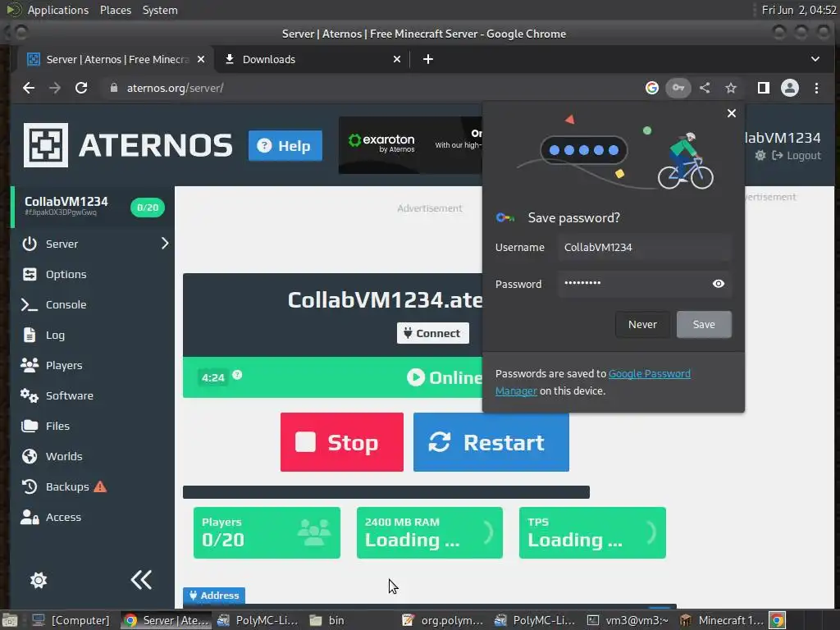Stop the server
Viewport: 840px width, 630px height.
342,442
